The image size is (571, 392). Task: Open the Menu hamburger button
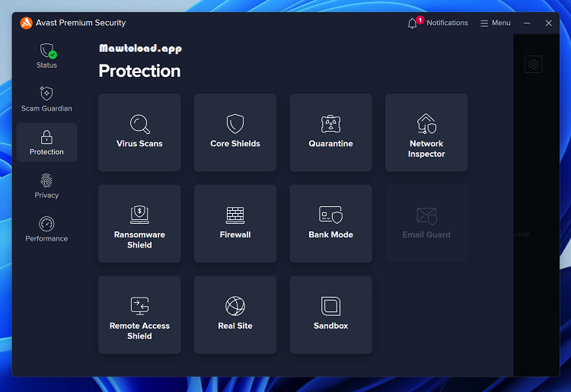click(x=496, y=23)
